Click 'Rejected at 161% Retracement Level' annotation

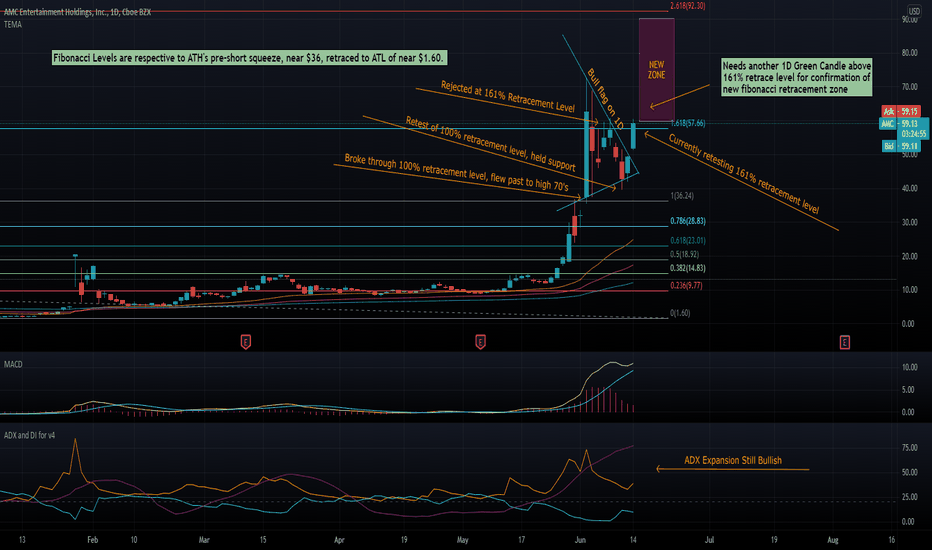coord(508,96)
